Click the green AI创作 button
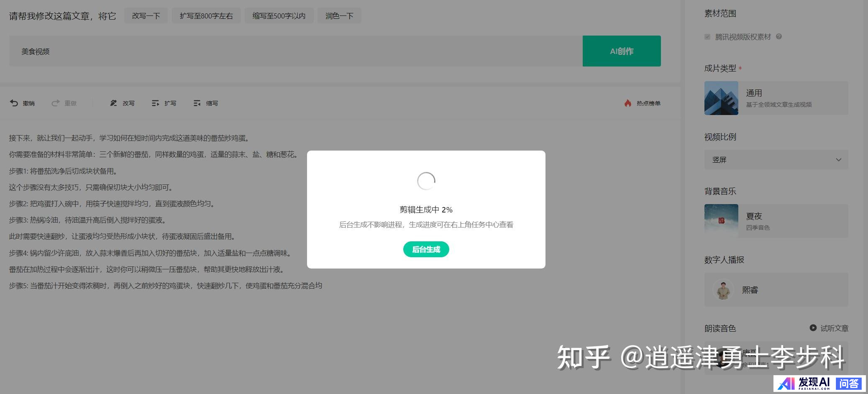The height and width of the screenshot is (394, 868). (621, 51)
